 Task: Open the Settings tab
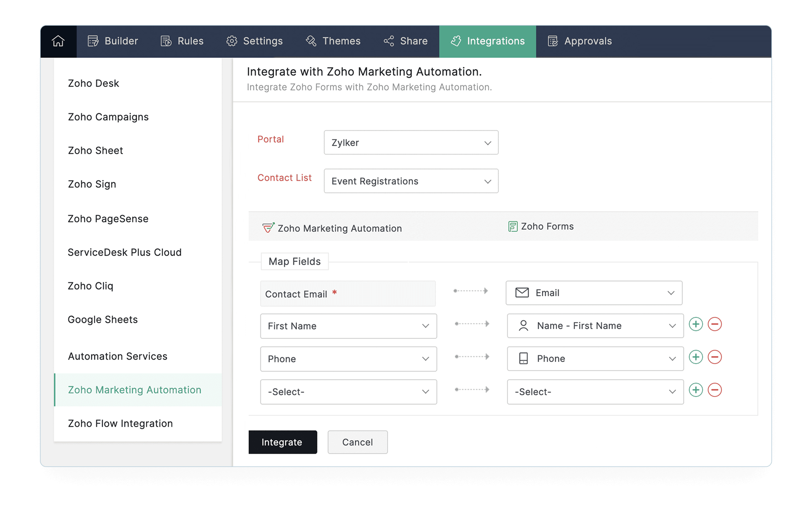[254, 41]
